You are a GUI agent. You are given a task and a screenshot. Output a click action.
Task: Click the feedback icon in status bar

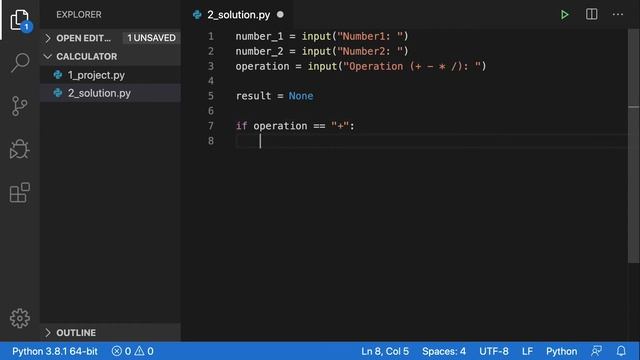coord(596,351)
